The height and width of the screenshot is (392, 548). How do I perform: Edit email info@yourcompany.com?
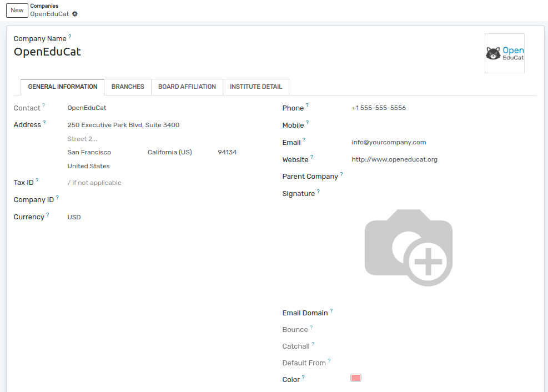[389, 142]
